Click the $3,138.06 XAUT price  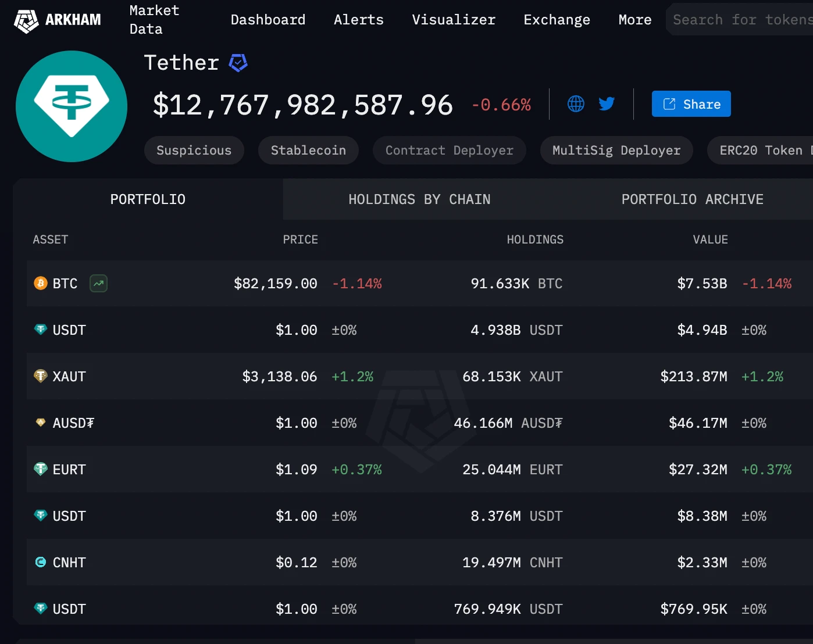click(x=280, y=377)
